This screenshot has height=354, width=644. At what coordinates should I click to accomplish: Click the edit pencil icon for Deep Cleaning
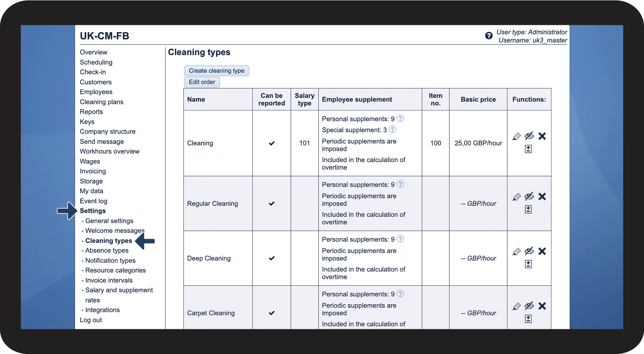pos(516,252)
